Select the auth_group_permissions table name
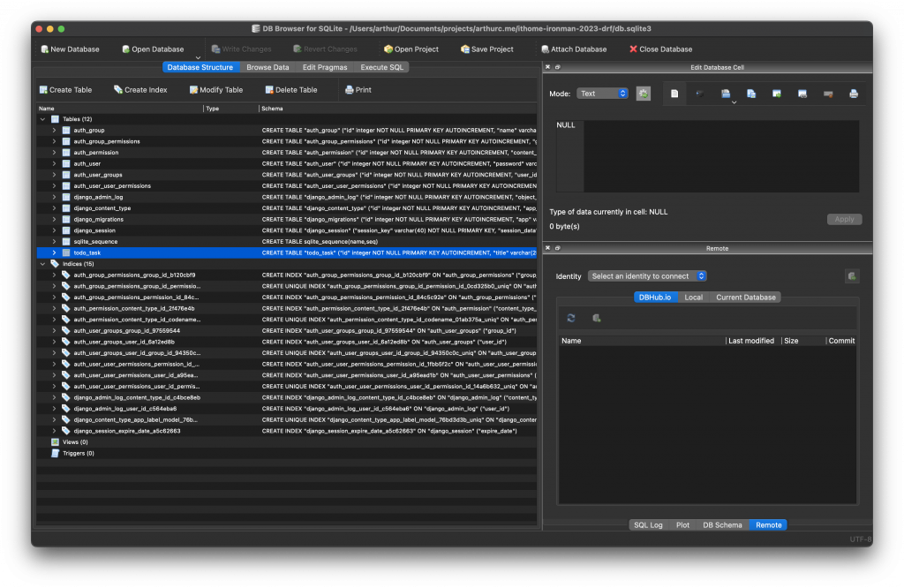The height and width of the screenshot is (588, 904). click(107, 141)
